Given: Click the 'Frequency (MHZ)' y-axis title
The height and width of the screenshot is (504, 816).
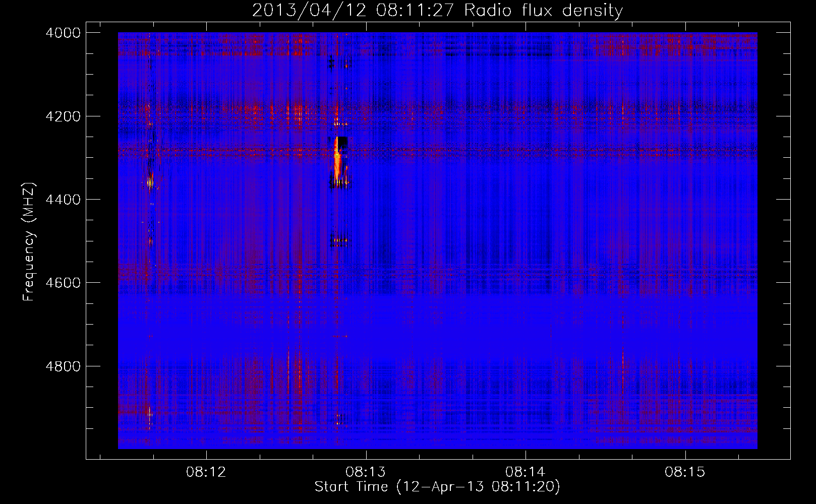Looking at the screenshot, I should (29, 242).
